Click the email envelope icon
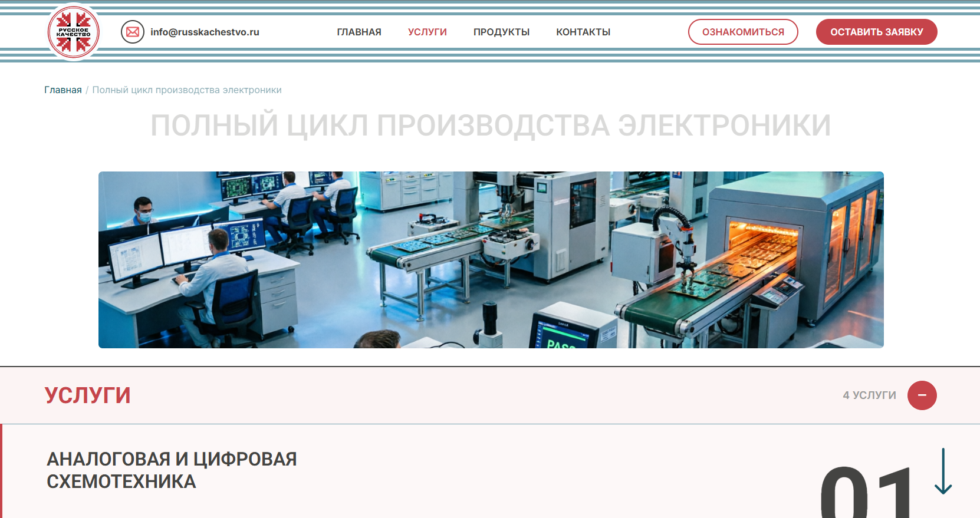The width and height of the screenshot is (980, 518). tap(133, 32)
